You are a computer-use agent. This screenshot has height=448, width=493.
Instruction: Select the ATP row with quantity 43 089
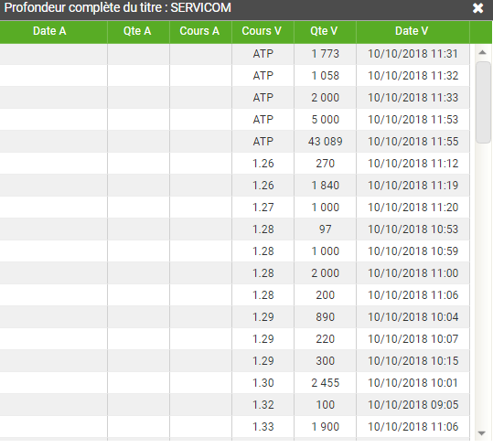pos(234,142)
